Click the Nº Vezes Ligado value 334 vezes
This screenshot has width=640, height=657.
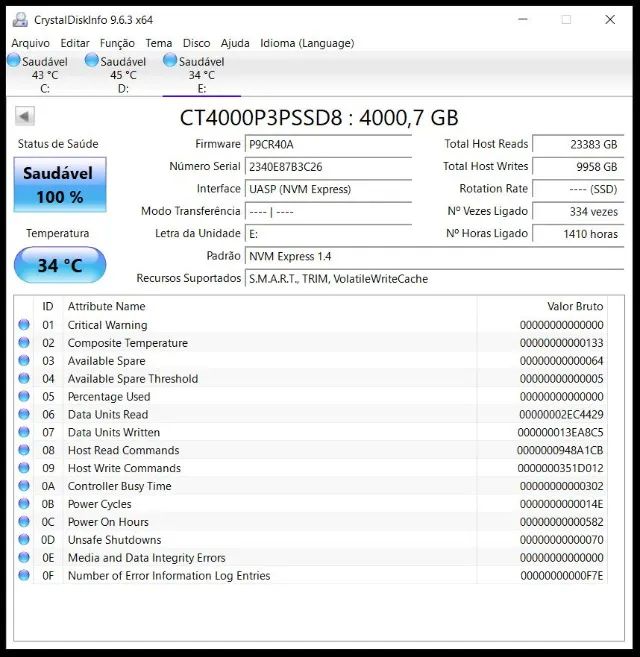pos(578,212)
